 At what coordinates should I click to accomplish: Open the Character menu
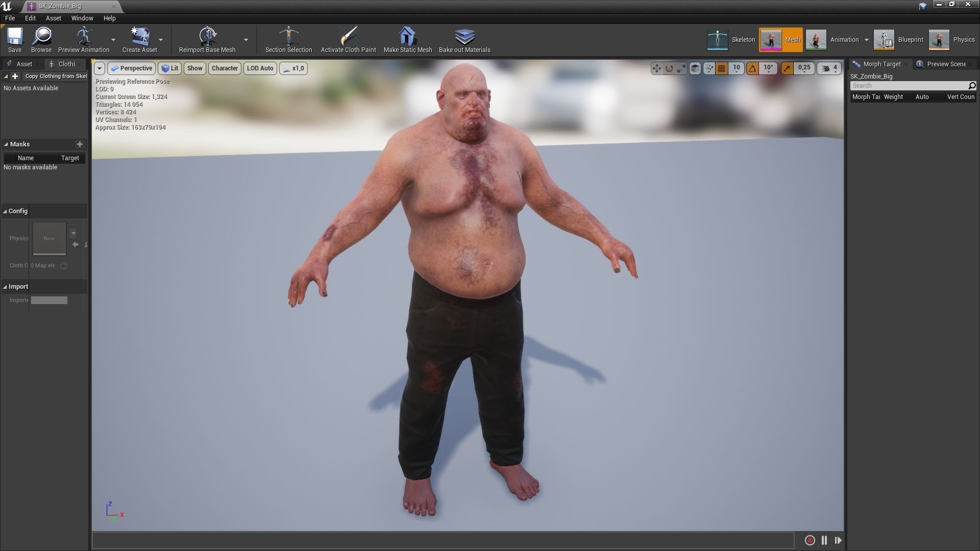(x=225, y=68)
